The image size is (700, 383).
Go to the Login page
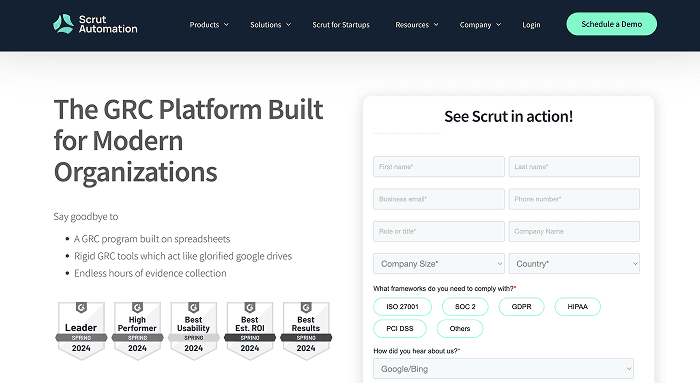[531, 25]
